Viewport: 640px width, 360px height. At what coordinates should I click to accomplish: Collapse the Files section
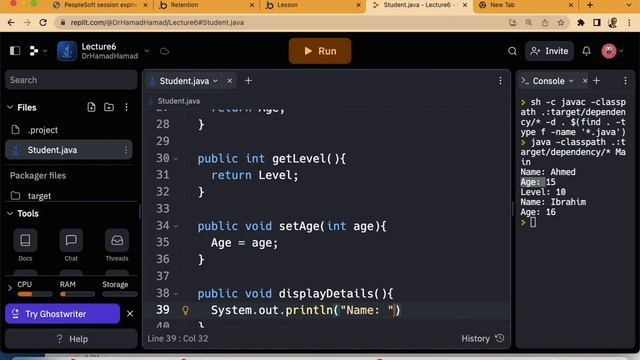pos(10,107)
